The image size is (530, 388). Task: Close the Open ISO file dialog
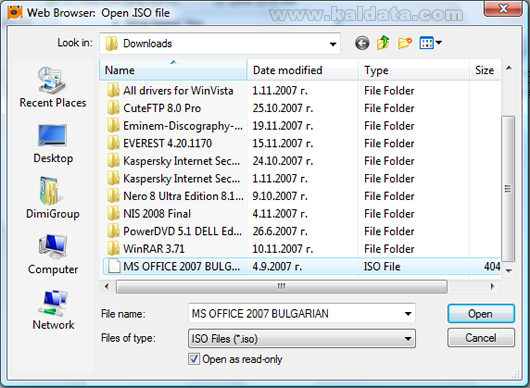(x=503, y=9)
